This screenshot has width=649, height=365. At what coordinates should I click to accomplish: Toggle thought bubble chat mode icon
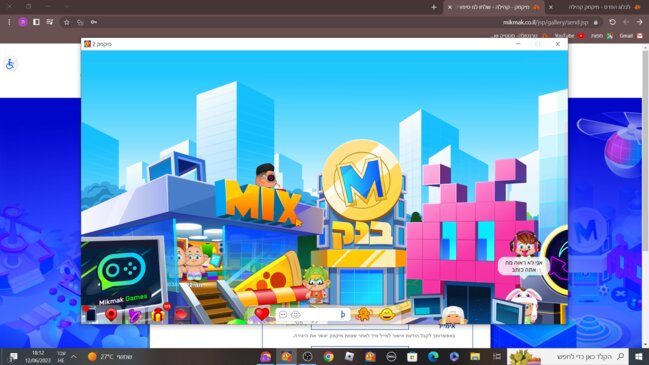click(x=296, y=315)
